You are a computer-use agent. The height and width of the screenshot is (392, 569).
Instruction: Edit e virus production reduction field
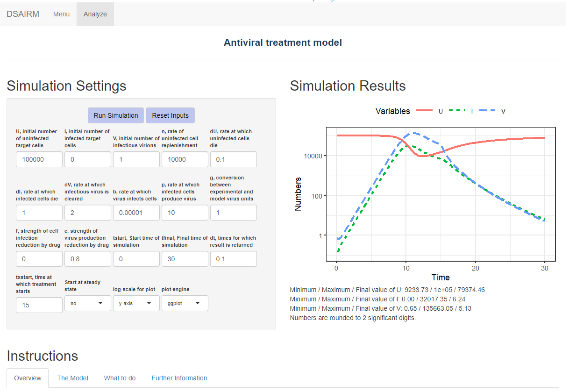tap(88, 259)
